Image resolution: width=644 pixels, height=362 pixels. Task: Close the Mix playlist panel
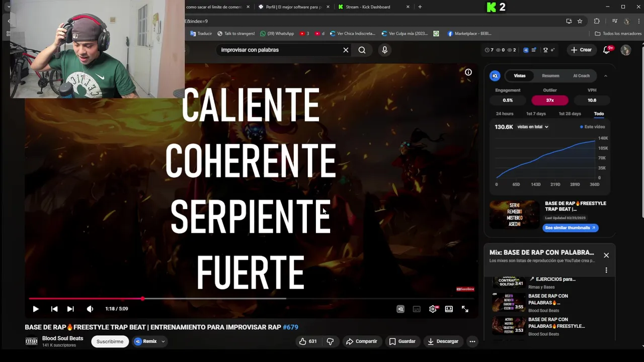coord(606,255)
